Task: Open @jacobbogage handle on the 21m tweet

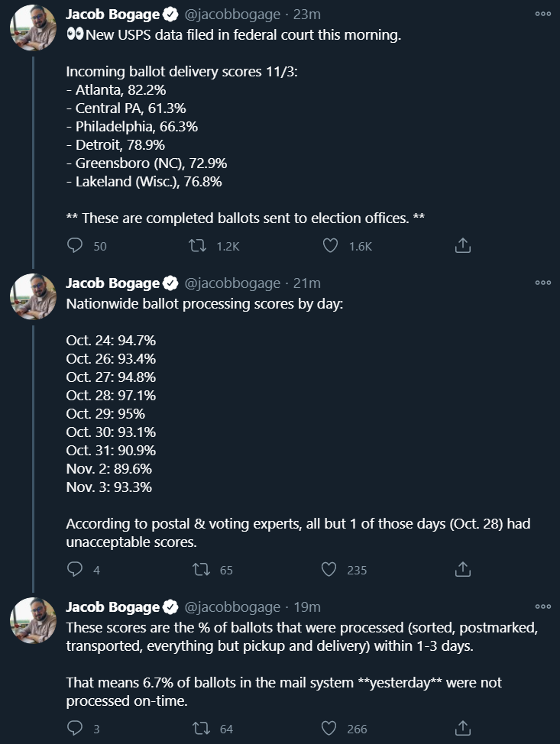Action: pyautogui.click(x=232, y=283)
